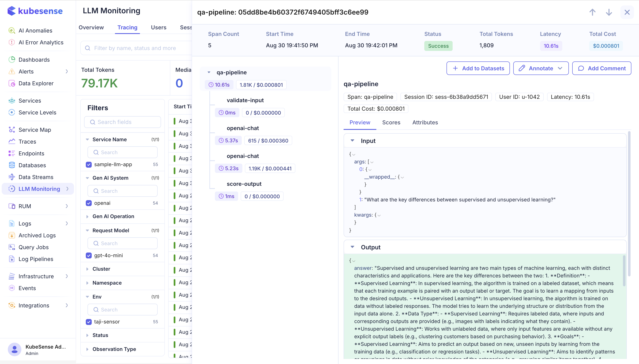This screenshot has height=364, width=639.
Task: Switch to the Overview tab
Action: [91, 27]
